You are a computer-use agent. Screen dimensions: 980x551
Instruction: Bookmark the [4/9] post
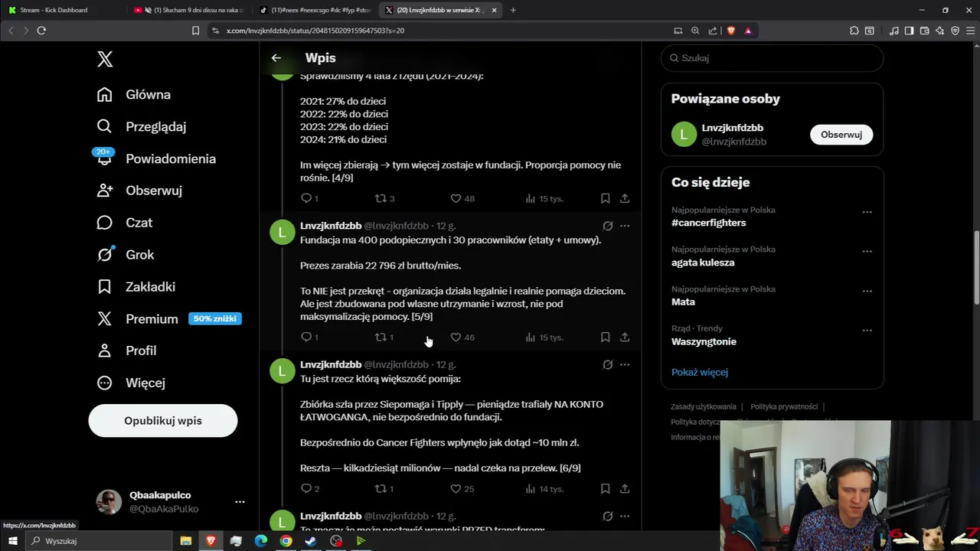[605, 198]
